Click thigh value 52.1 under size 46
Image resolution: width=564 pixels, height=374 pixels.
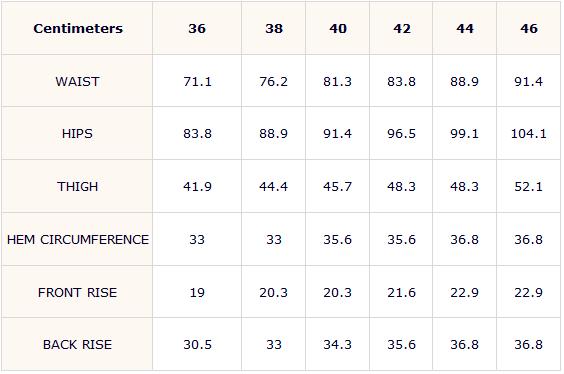528,187
